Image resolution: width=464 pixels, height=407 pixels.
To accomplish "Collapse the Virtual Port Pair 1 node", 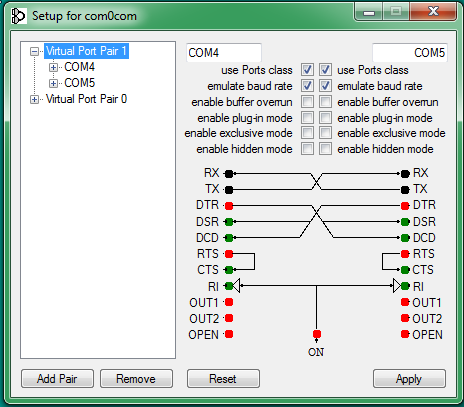I will coord(34,51).
